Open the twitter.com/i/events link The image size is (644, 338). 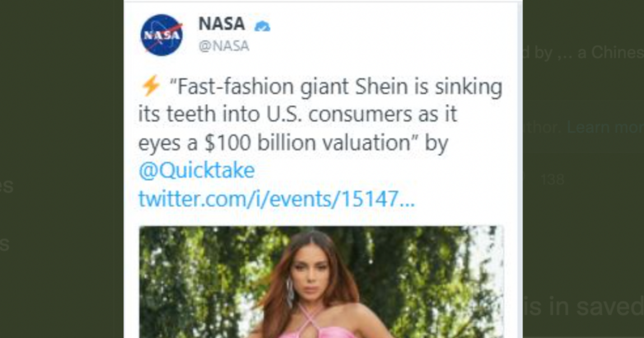(x=276, y=199)
